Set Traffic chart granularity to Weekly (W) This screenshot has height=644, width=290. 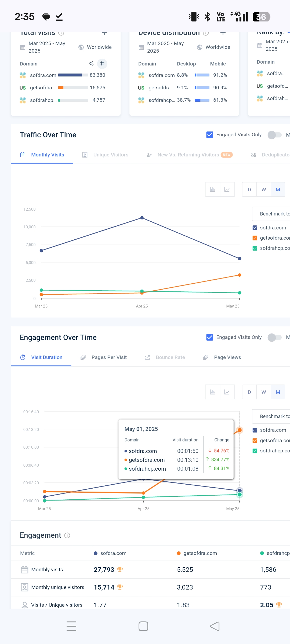pos(264,189)
